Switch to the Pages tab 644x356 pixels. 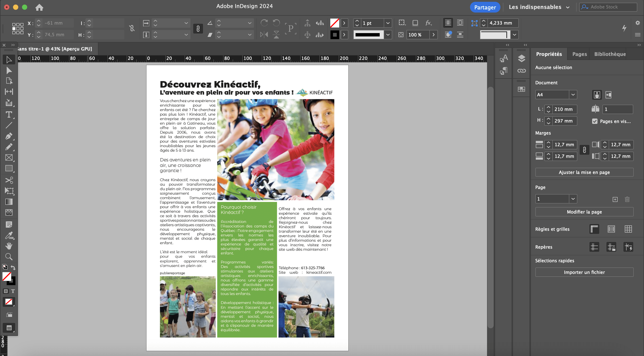[579, 54]
